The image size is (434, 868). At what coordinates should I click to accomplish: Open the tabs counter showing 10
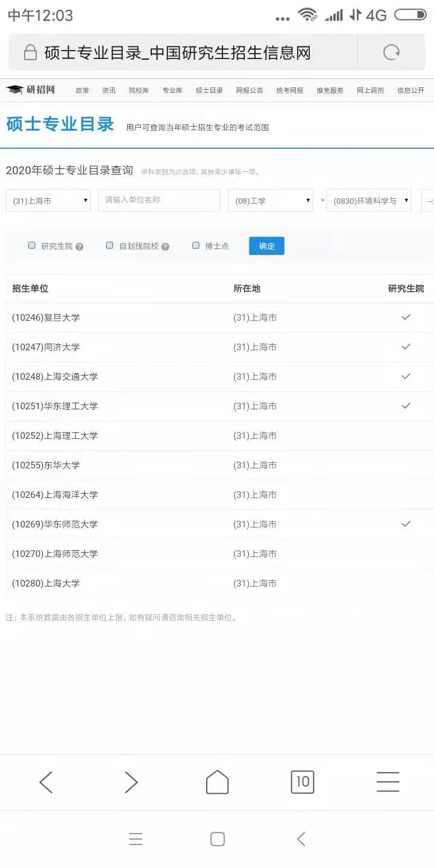pos(303,782)
